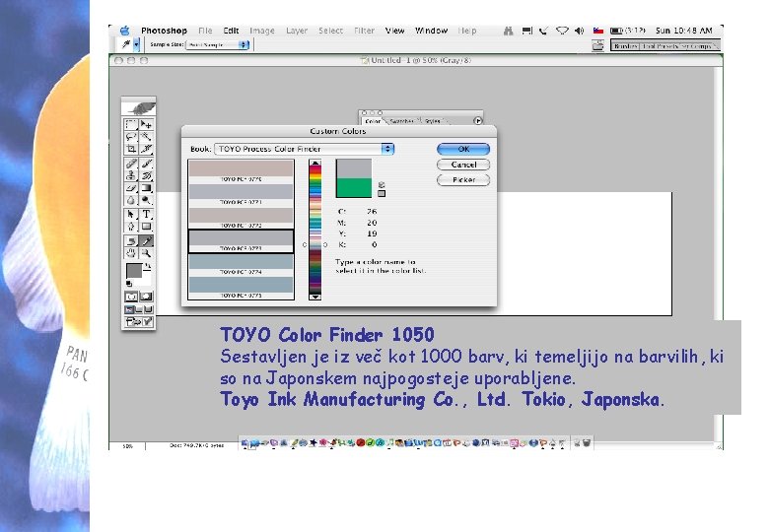
Task: Select swatch TOYO 0775
Action: pos(241,288)
